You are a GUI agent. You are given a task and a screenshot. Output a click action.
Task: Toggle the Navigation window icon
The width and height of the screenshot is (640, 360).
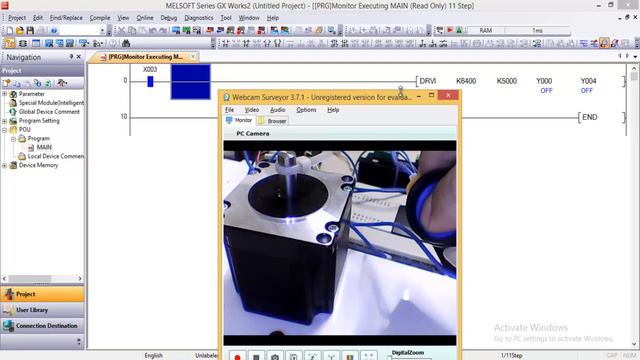[10, 43]
